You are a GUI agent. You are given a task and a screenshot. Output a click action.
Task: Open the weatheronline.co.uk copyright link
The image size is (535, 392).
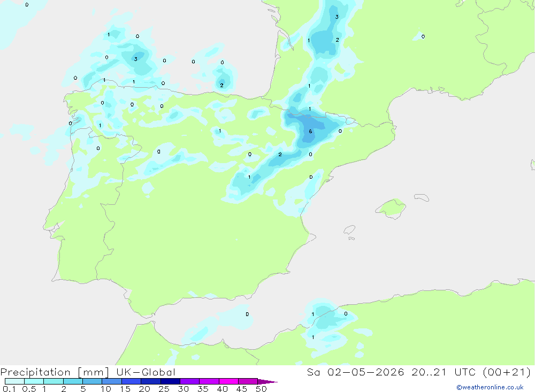point(490,387)
